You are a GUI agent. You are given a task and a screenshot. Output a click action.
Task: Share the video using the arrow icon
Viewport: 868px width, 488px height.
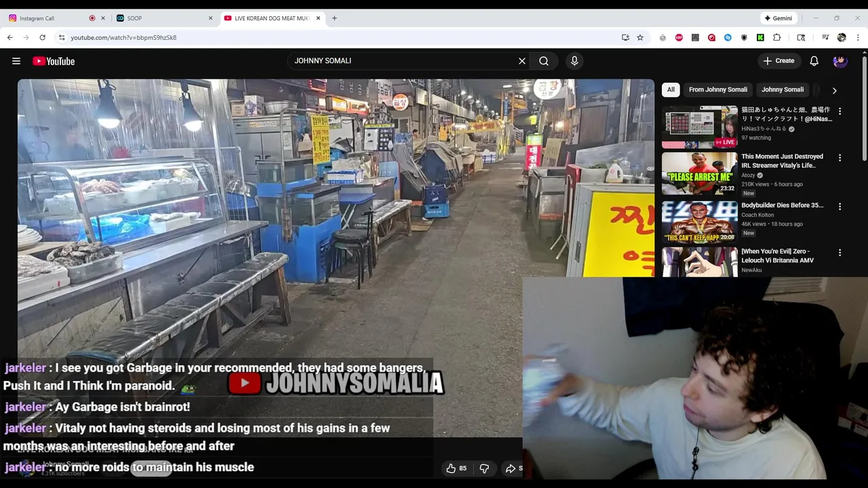click(511, 468)
